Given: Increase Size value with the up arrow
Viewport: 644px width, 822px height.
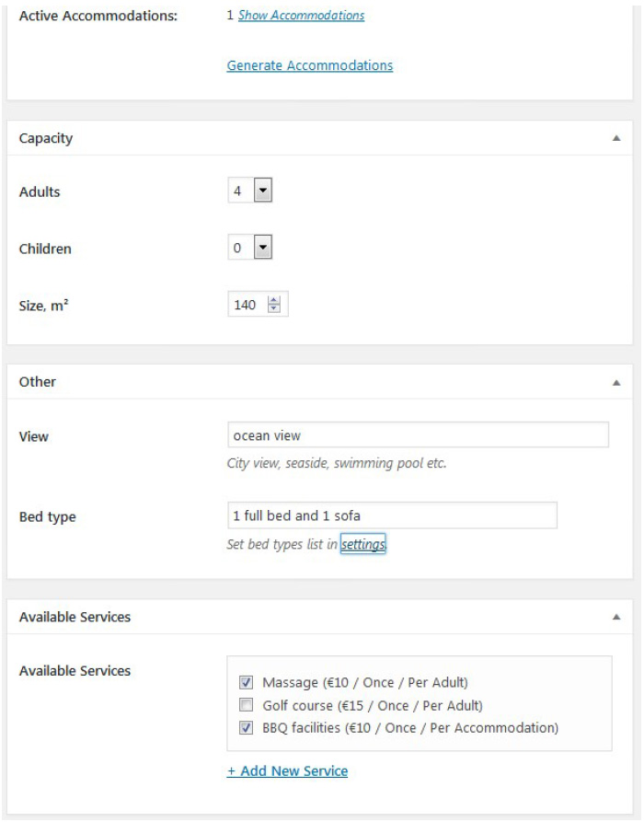Looking at the screenshot, I should pyautogui.click(x=273, y=300).
